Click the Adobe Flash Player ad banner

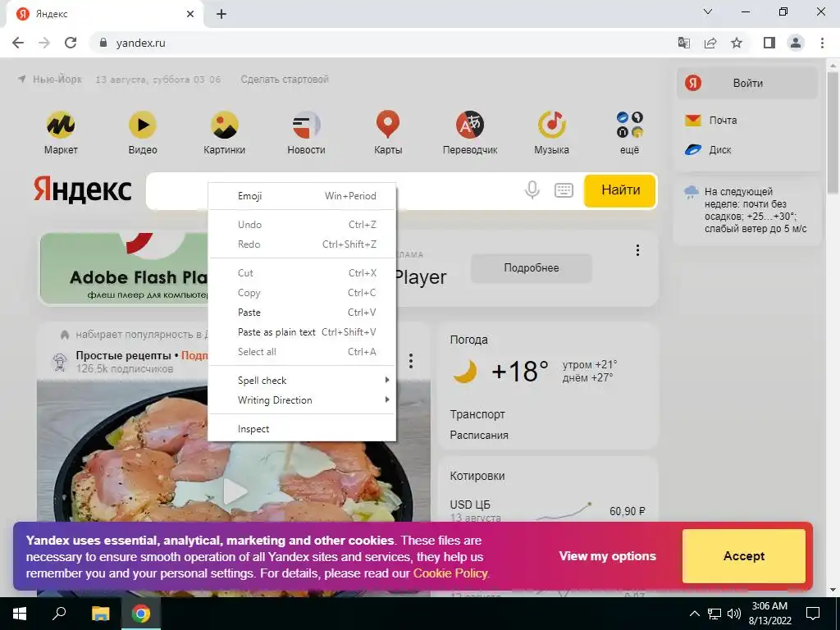pyautogui.click(x=125, y=269)
